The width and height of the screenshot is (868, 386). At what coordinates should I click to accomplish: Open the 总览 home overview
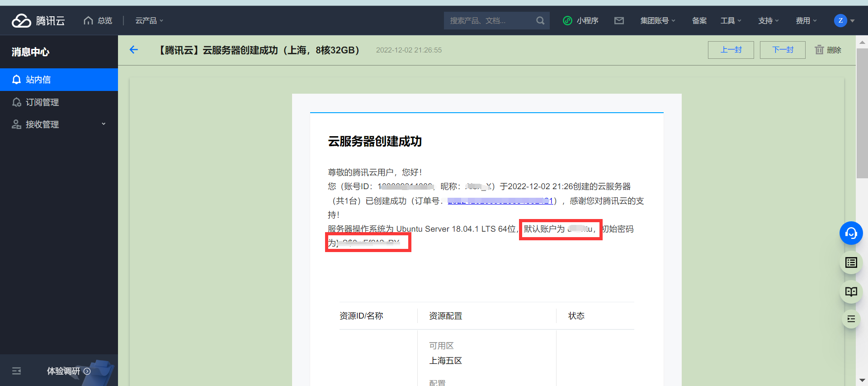(98, 21)
